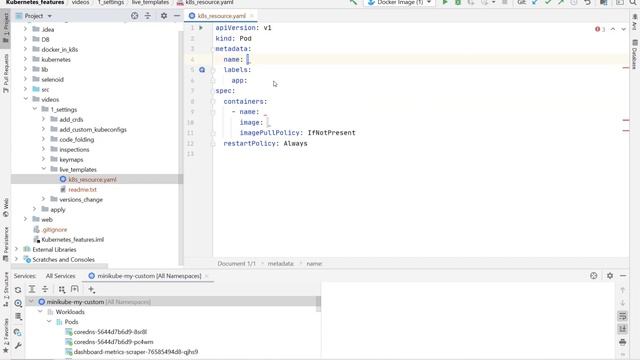Click Expand All in Services toolbar
The width and height of the screenshot is (640, 360).
(x=32, y=289)
